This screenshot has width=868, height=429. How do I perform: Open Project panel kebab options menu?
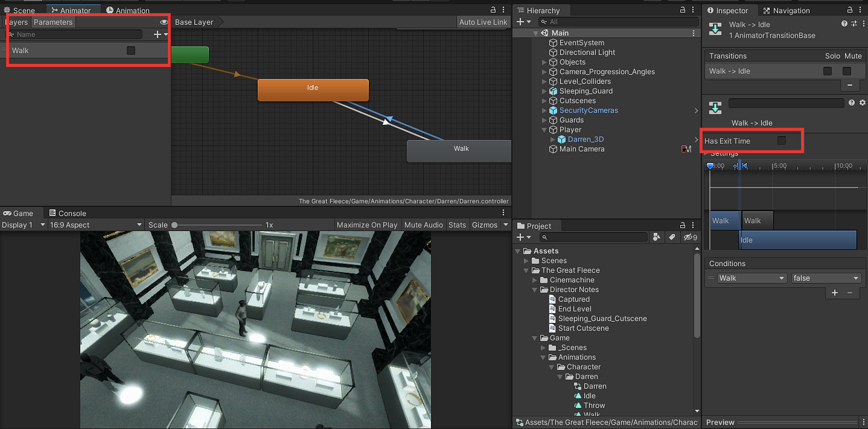coord(694,226)
